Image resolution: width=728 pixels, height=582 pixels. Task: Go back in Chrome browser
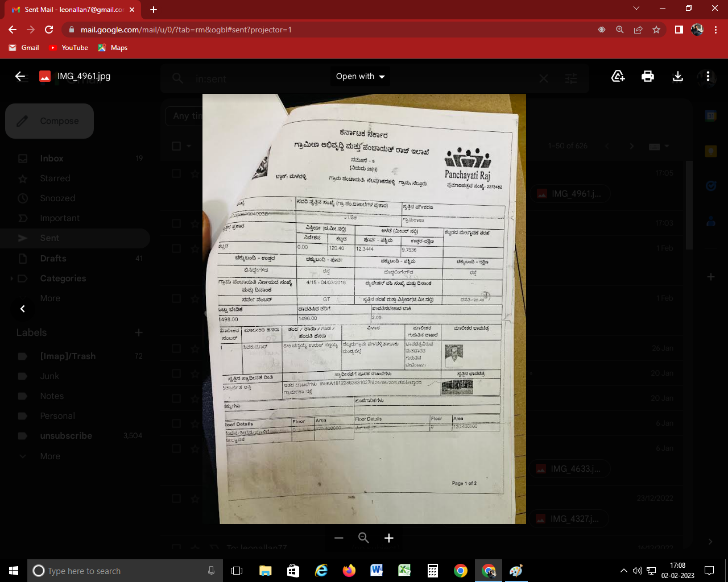pyautogui.click(x=13, y=30)
